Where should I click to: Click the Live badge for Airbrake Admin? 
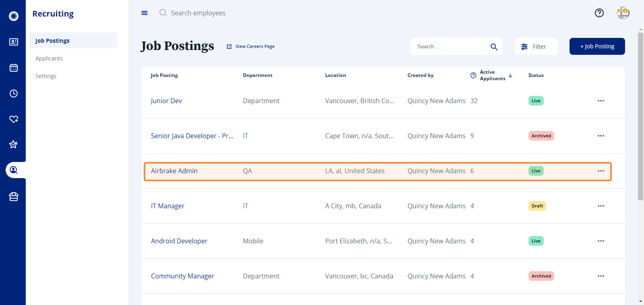tap(536, 171)
